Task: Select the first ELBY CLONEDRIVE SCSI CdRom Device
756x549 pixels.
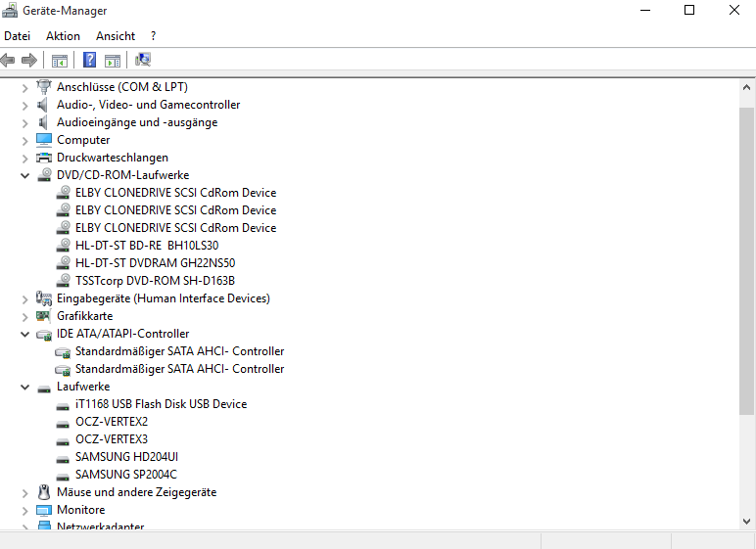Action: point(176,193)
